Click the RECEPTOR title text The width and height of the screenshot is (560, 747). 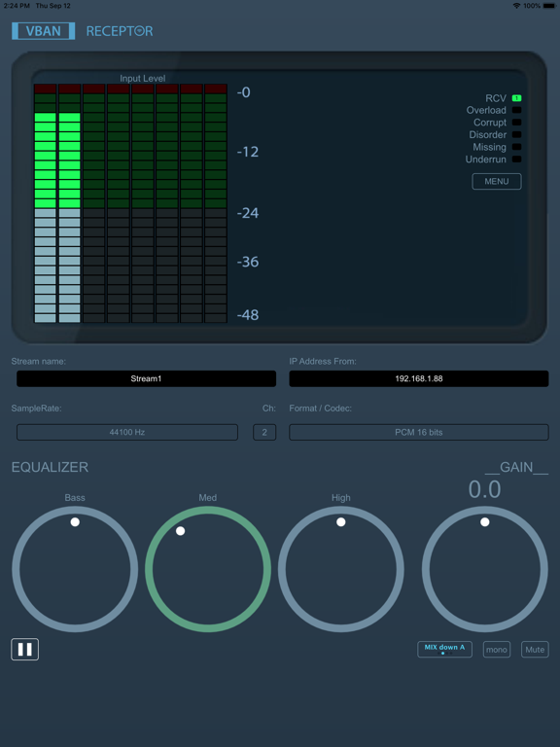coord(120,31)
